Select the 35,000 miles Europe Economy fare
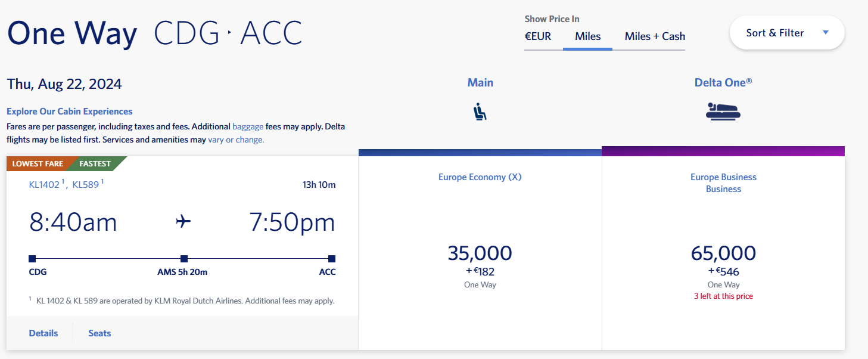The height and width of the screenshot is (359, 868). (480, 253)
